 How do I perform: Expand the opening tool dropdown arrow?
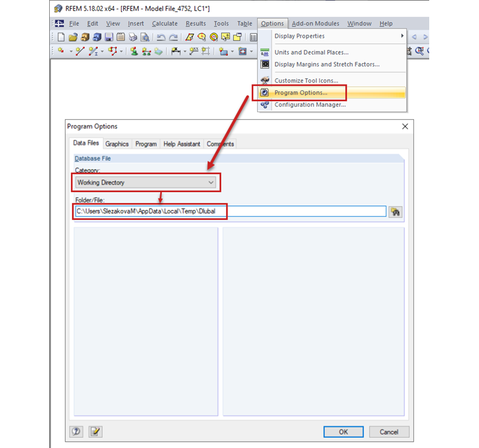click(251, 51)
